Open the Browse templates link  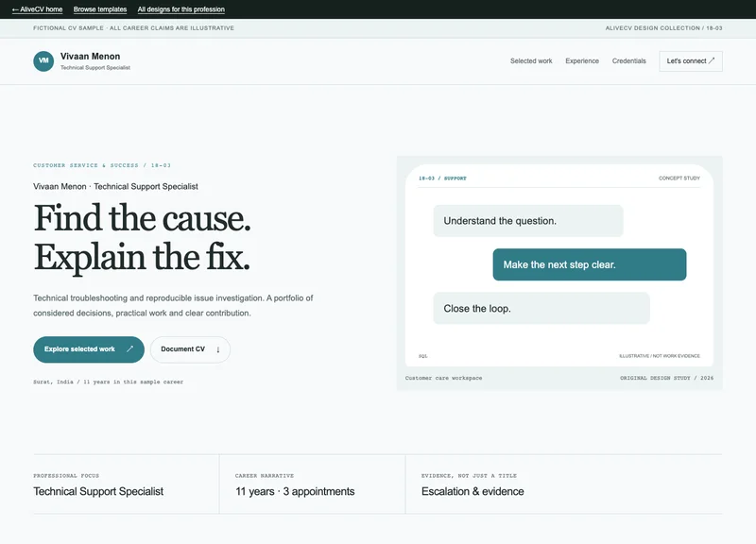pyautogui.click(x=100, y=9)
